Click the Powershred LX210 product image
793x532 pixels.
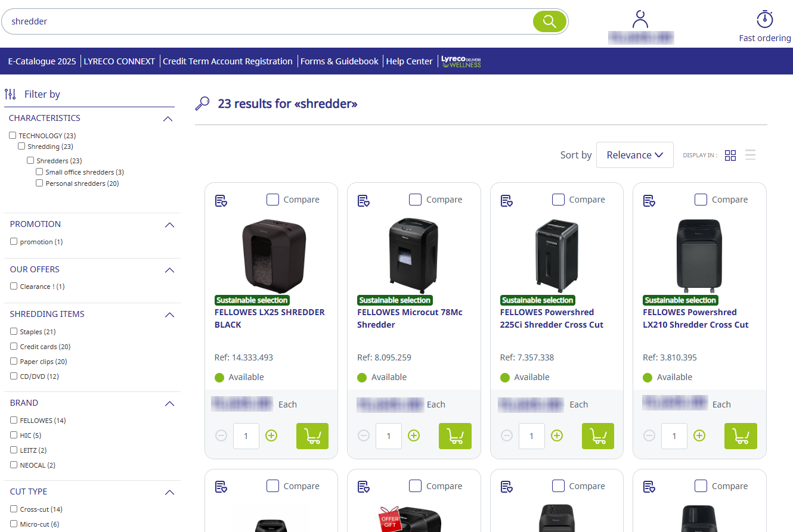pos(699,256)
